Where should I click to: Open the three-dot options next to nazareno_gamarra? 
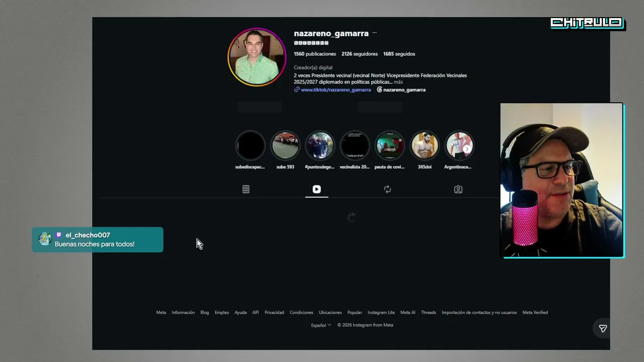374,33
